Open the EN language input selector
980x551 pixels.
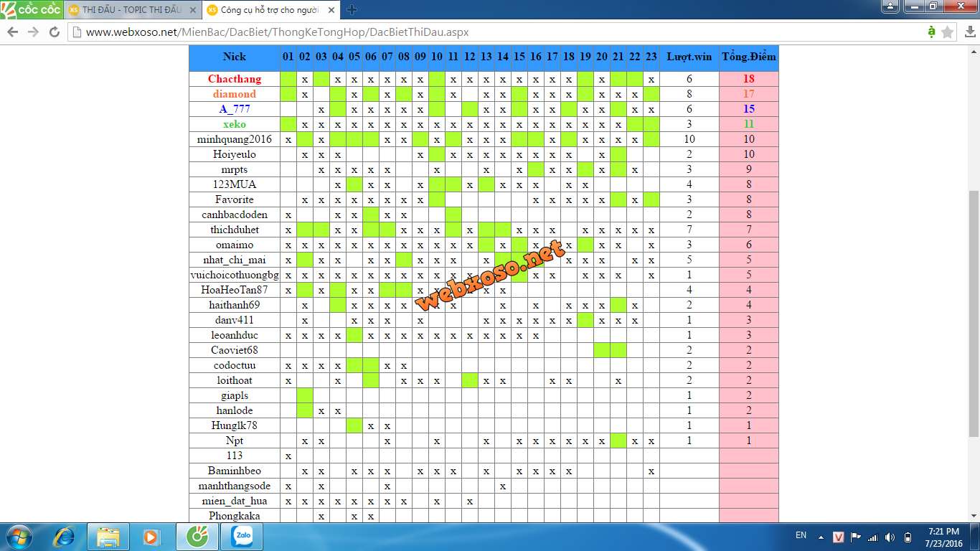(801, 535)
